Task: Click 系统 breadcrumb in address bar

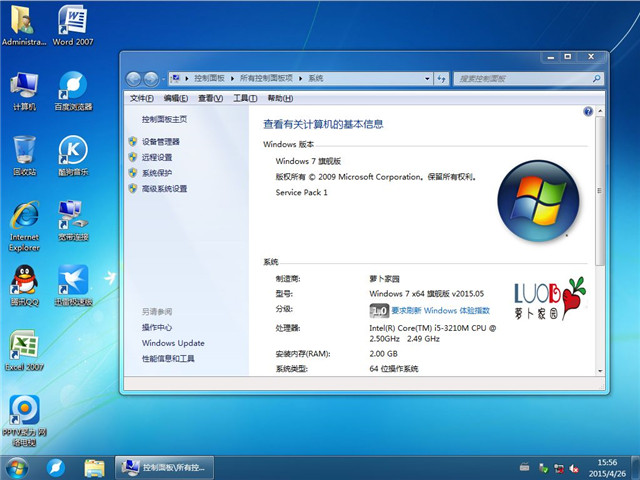Action: (x=316, y=78)
